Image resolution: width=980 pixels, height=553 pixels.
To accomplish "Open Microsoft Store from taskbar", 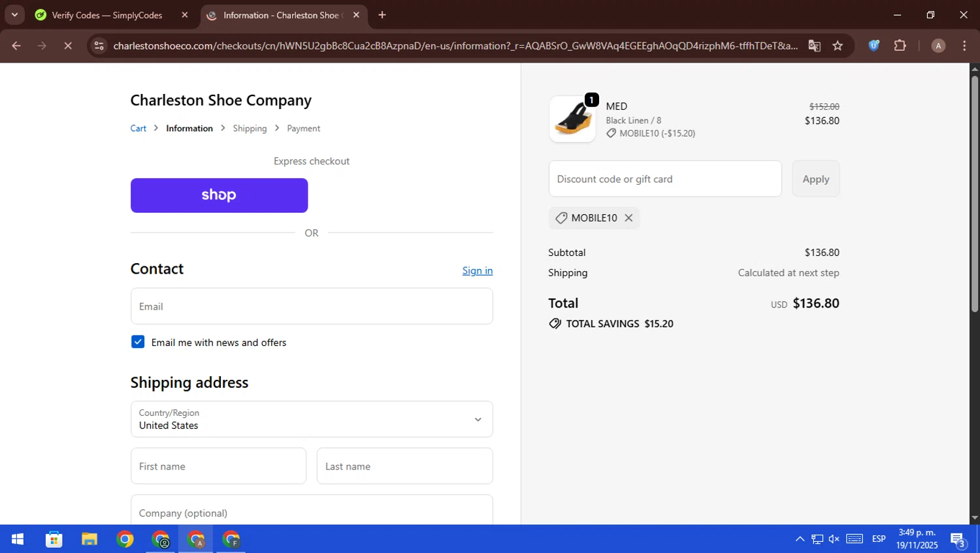I will pos(54,539).
